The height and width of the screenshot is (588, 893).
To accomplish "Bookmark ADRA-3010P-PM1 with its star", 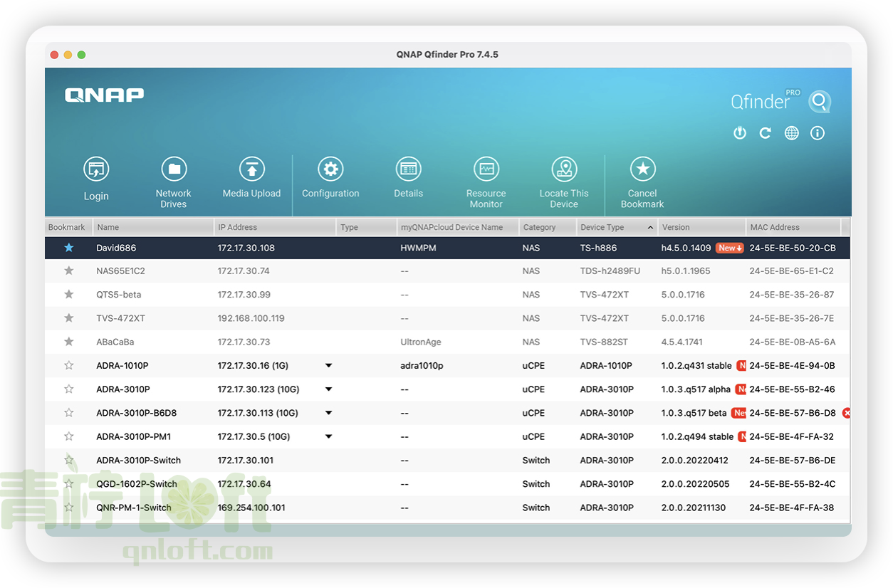I will [x=69, y=436].
